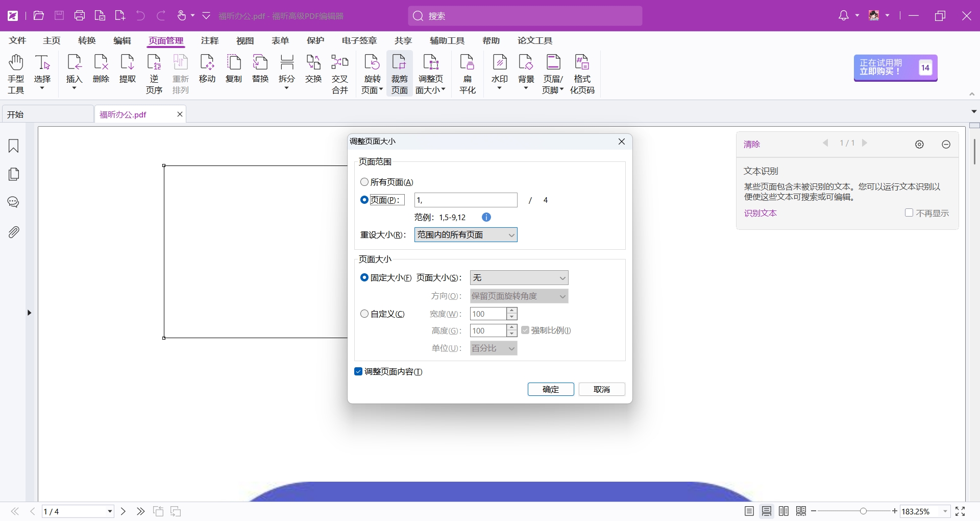The image size is (980, 521).
Task: Open the bookmark panel in the left sidebar
Action: pos(14,146)
